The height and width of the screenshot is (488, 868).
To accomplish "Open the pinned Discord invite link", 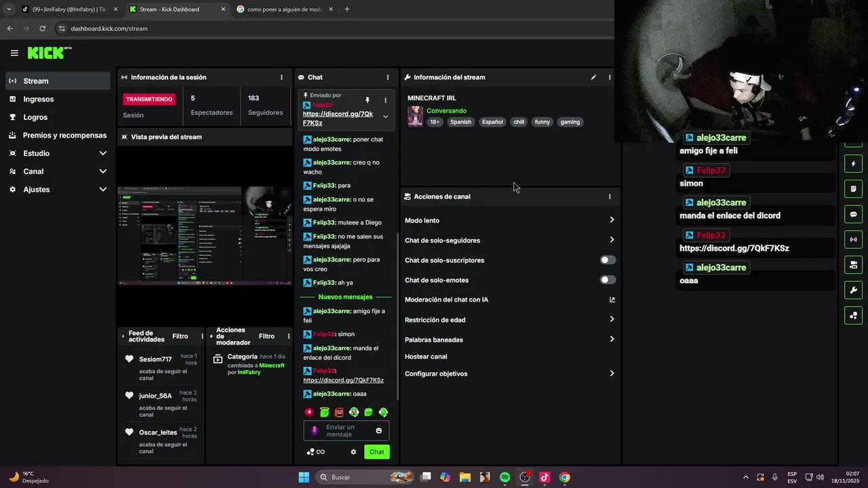I will click(338, 119).
